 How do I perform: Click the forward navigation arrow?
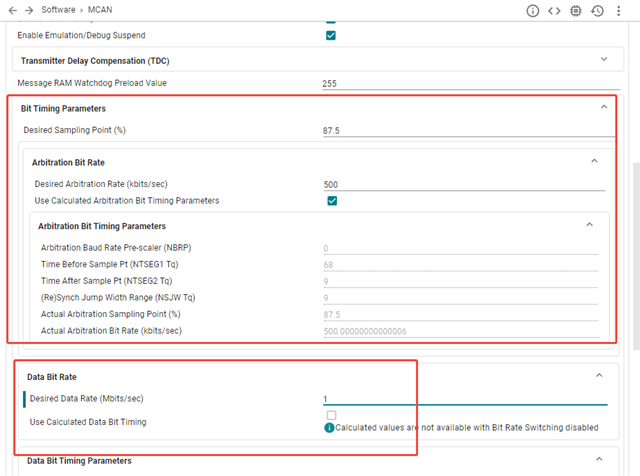[x=28, y=10]
